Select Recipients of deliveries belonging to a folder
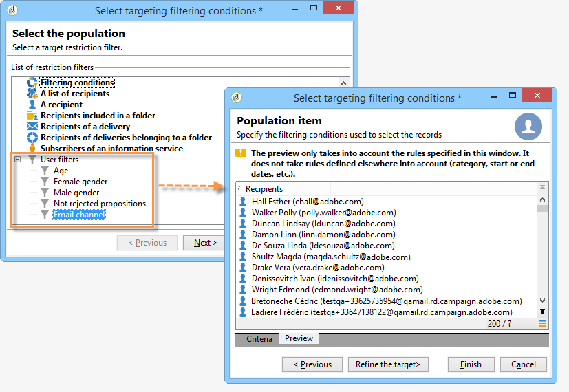Viewport: 569px width, 392px height. [127, 138]
